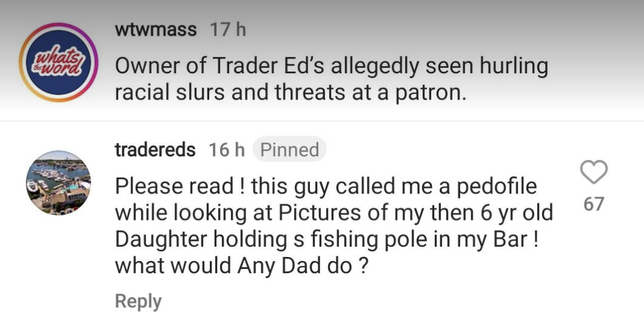This screenshot has height=326, width=644.
Task: Click the 16 h comment timestamp
Action: (227, 150)
